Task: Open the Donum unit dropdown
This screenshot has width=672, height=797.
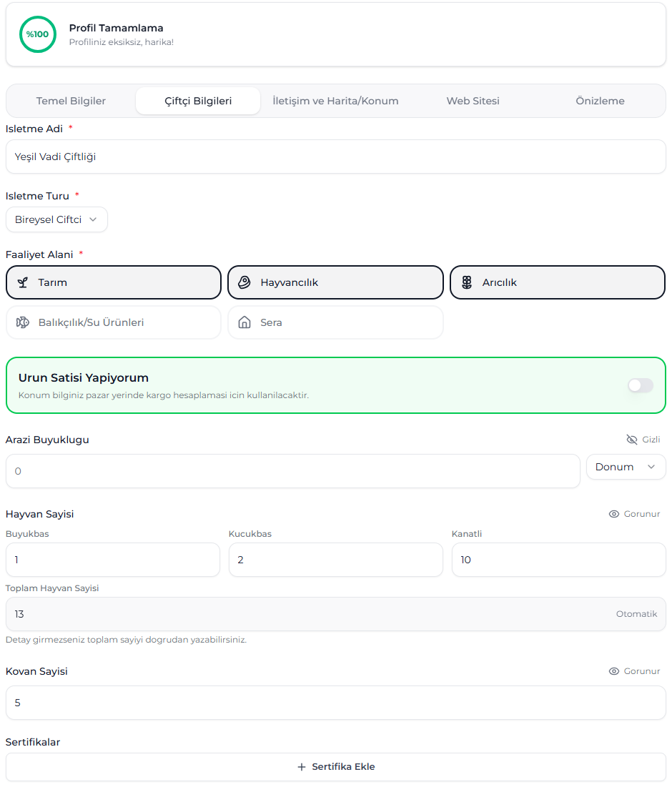Action: (x=626, y=467)
